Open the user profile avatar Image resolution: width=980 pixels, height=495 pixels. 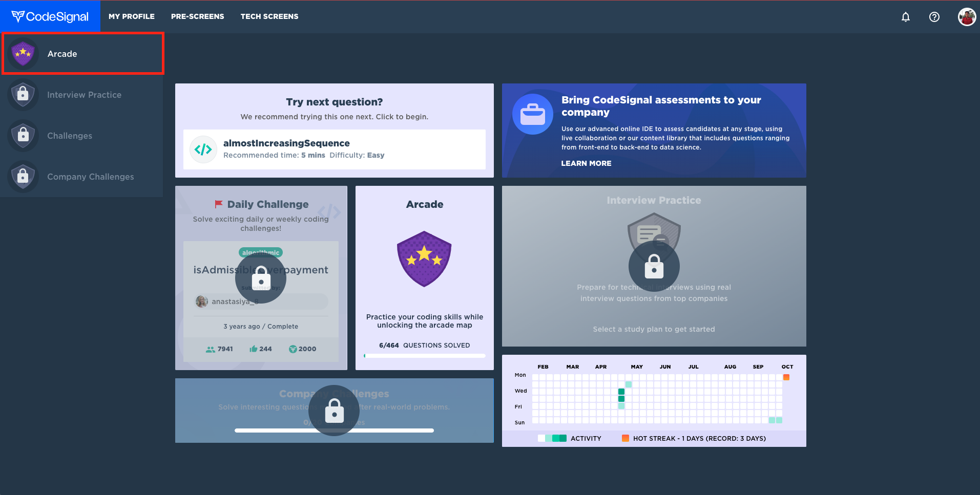967,17
